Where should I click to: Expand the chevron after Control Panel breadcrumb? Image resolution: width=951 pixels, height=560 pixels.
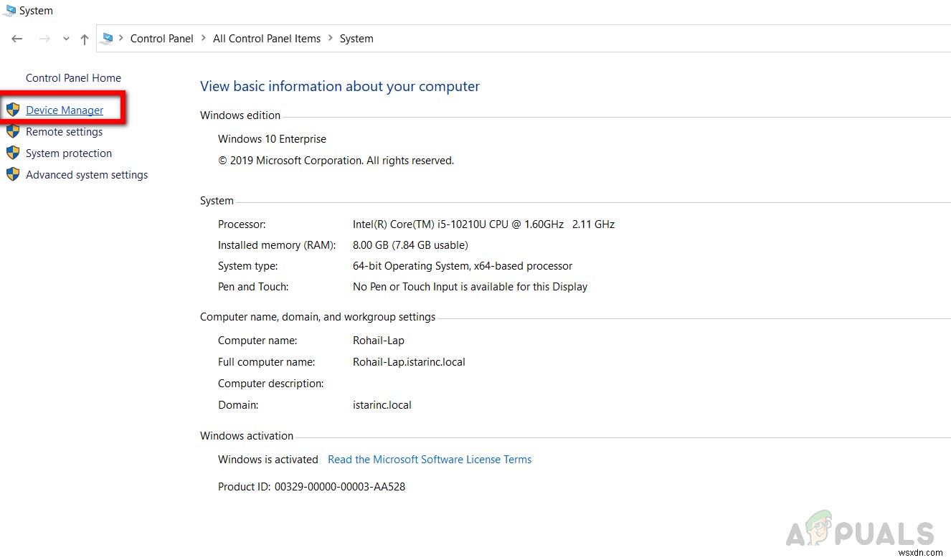204,39
